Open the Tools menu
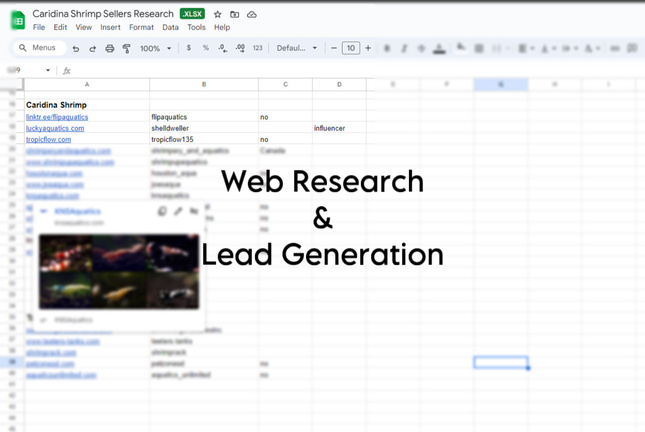The height and width of the screenshot is (432, 645). coord(196,27)
